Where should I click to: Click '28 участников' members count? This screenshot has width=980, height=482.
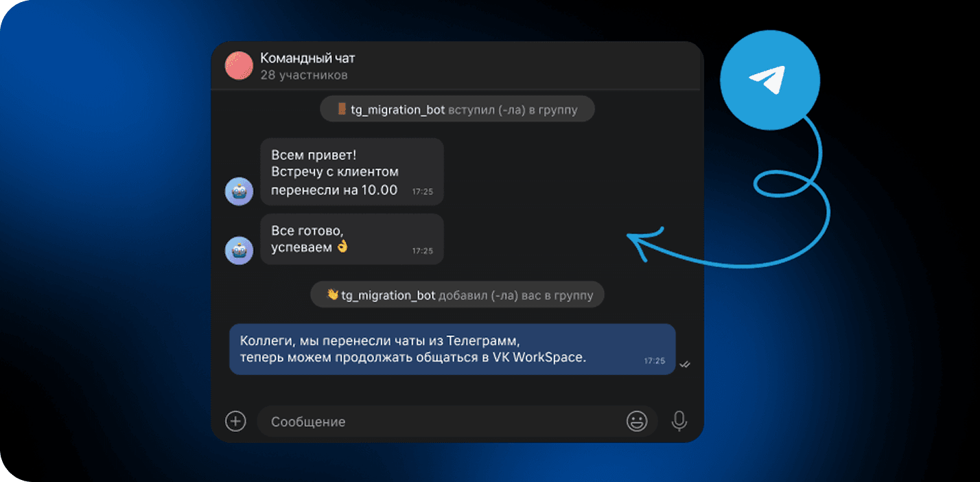point(304,75)
